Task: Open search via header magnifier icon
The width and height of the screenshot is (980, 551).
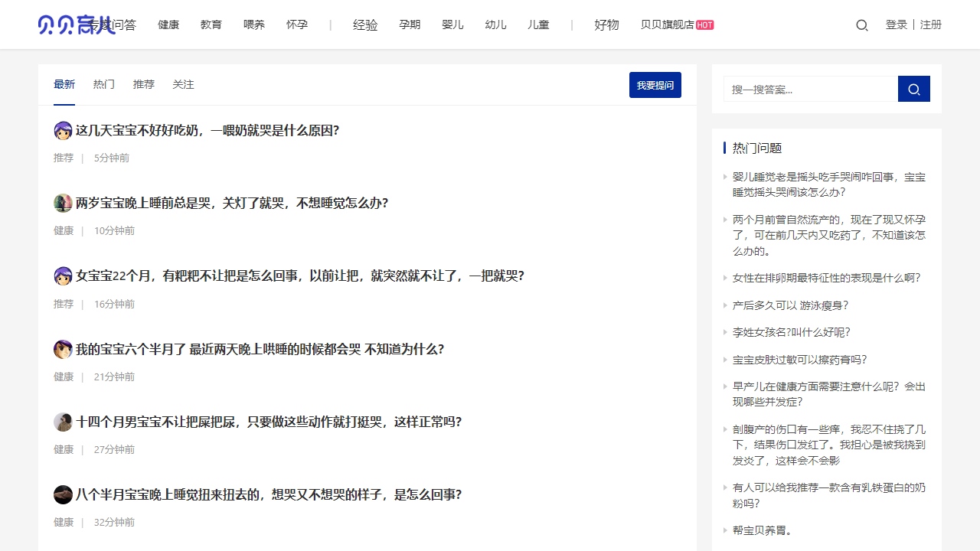Action: [x=862, y=25]
